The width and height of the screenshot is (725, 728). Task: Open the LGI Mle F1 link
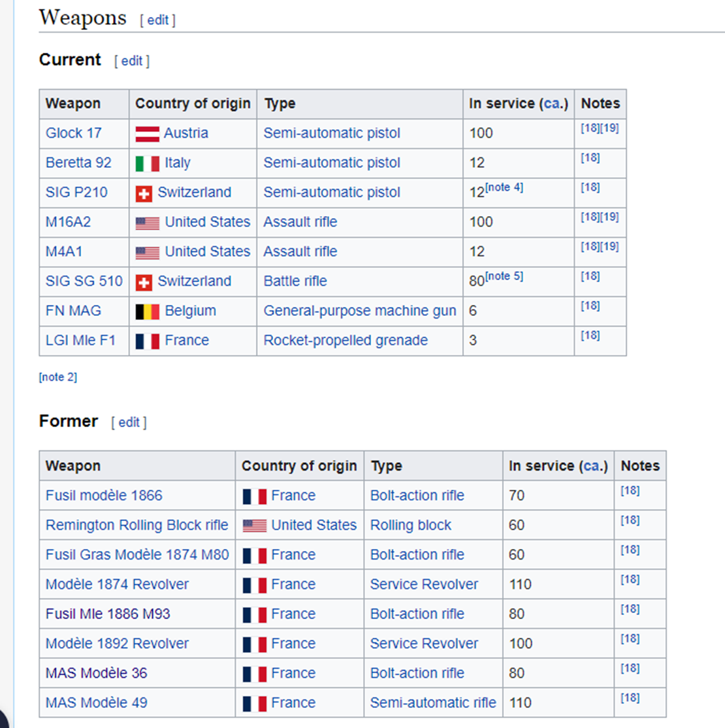80,340
